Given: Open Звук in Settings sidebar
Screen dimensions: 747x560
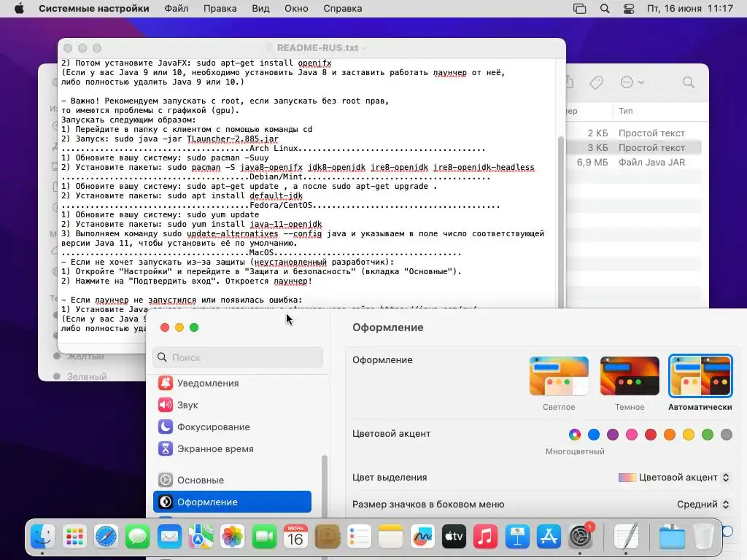Looking at the screenshot, I should pyautogui.click(x=233, y=405).
